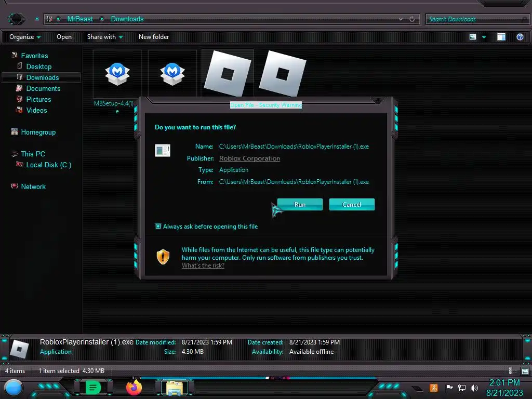Screen dimensions: 532x399
Task: Click the Network icon in navigation pane
Action: (x=14, y=185)
